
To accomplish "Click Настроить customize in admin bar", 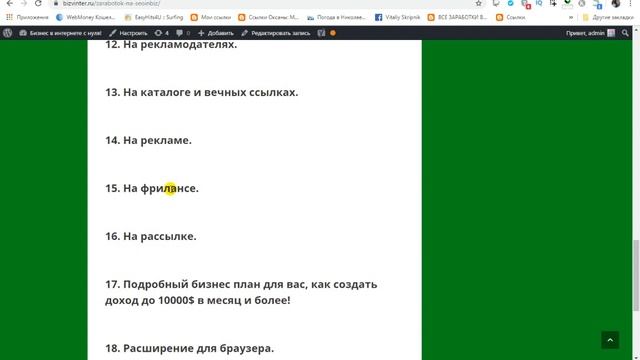I will (x=128, y=33).
